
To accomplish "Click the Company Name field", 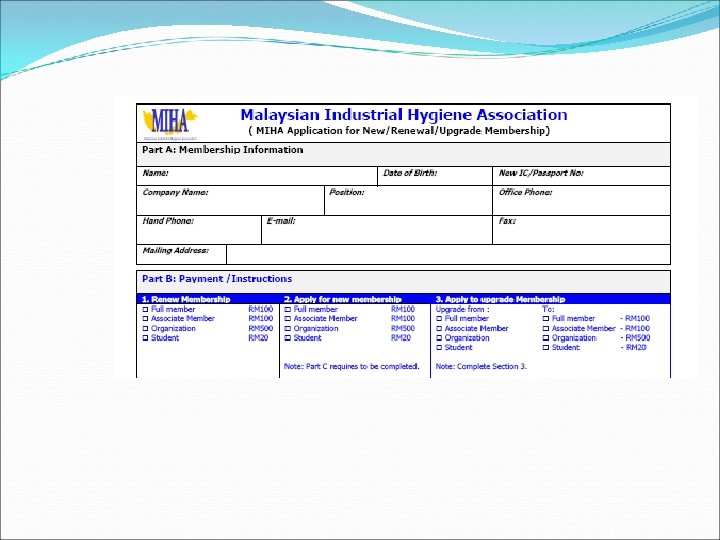I will (x=231, y=201).
